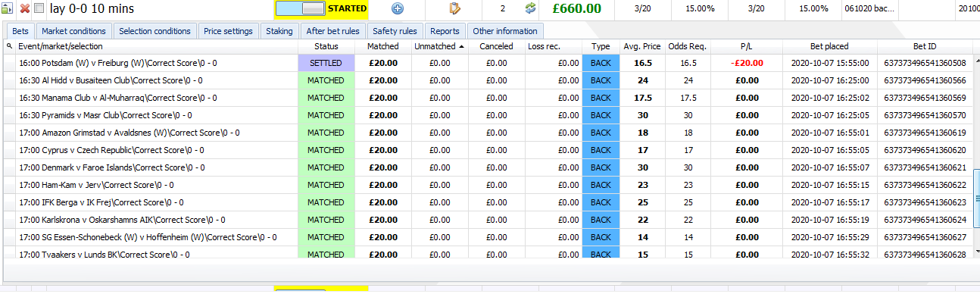
Task: Click the strategy export icon at far left
Action: (8, 8)
